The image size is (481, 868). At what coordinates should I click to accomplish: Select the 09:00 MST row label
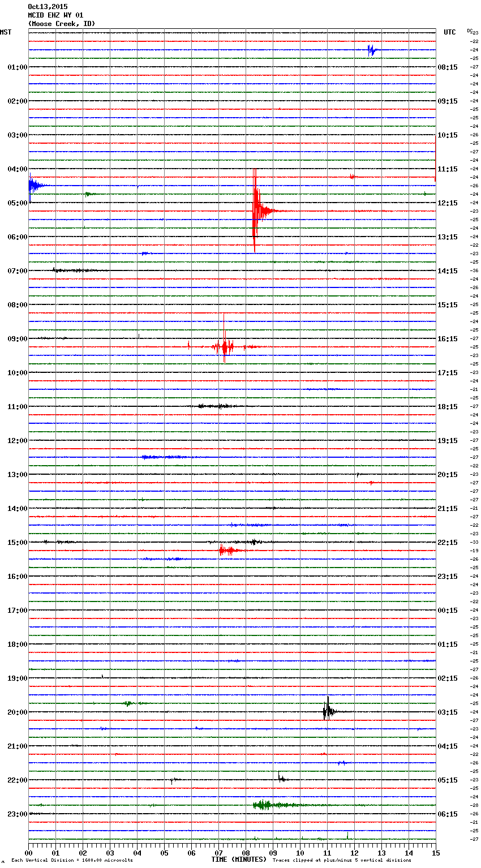click(x=17, y=339)
